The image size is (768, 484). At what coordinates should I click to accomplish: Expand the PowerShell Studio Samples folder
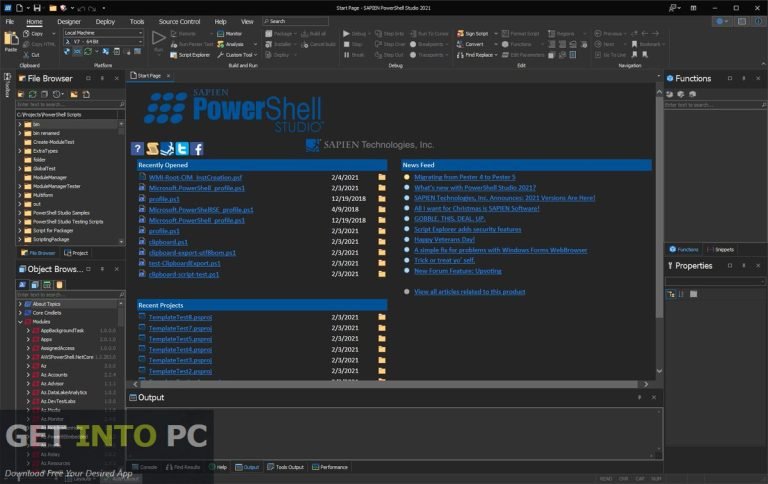(x=21, y=212)
